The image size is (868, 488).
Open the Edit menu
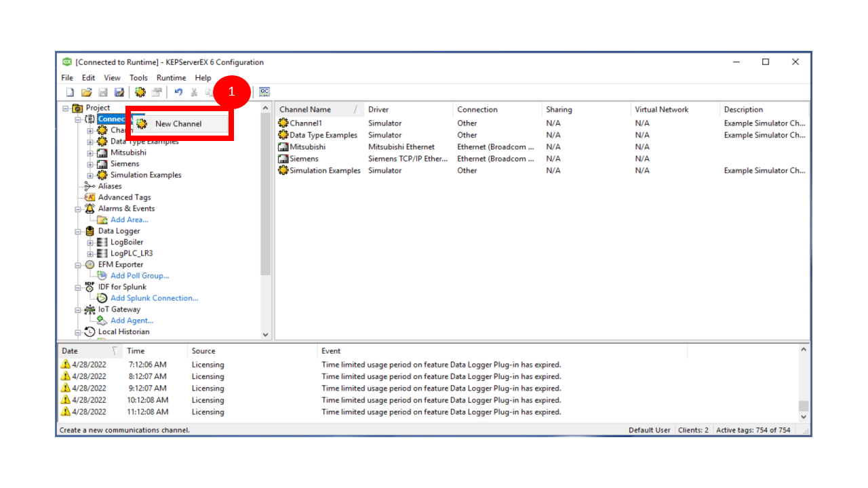89,78
